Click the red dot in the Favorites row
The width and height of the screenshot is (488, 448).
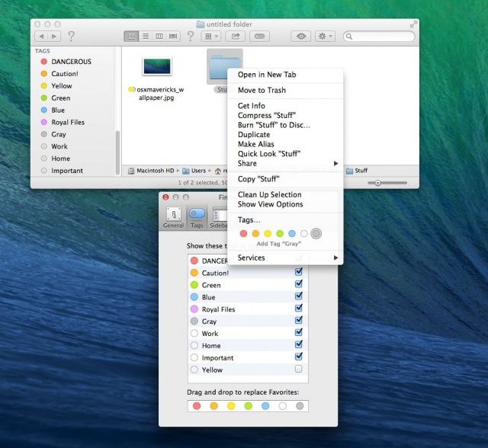tap(197, 406)
